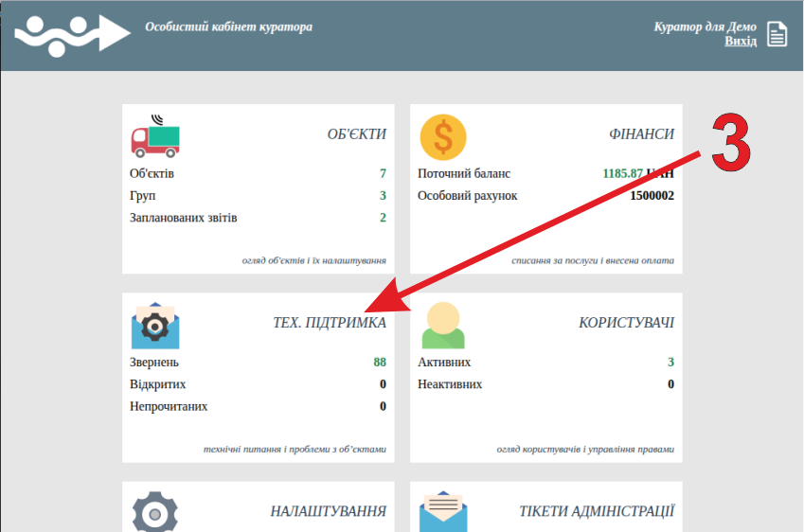The width and height of the screenshot is (804, 532).
Task: Open the document icon in header
Action: [777, 34]
